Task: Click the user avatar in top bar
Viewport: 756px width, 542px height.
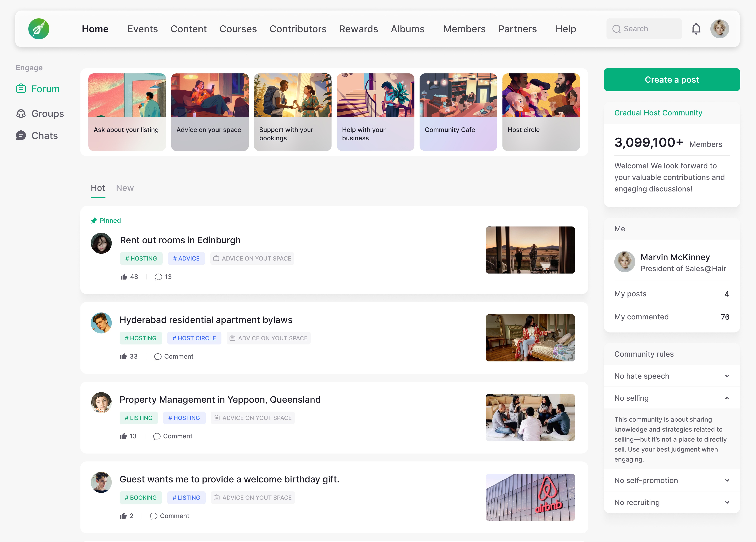Action: tap(719, 29)
